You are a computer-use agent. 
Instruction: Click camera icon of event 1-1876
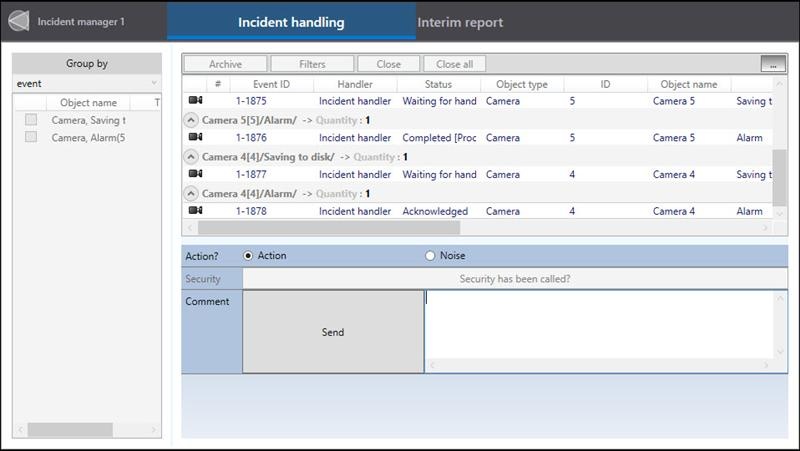pos(195,137)
